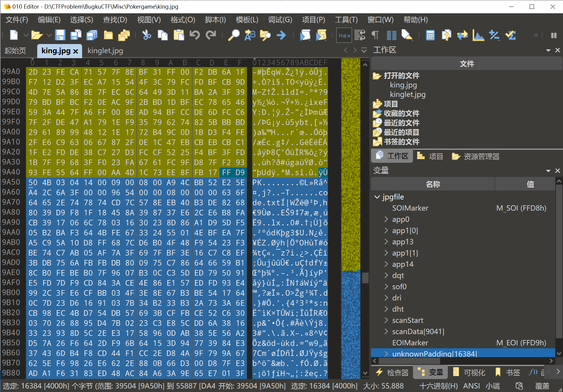
Task: Open the Histogram chart icon
Action: [478, 35]
